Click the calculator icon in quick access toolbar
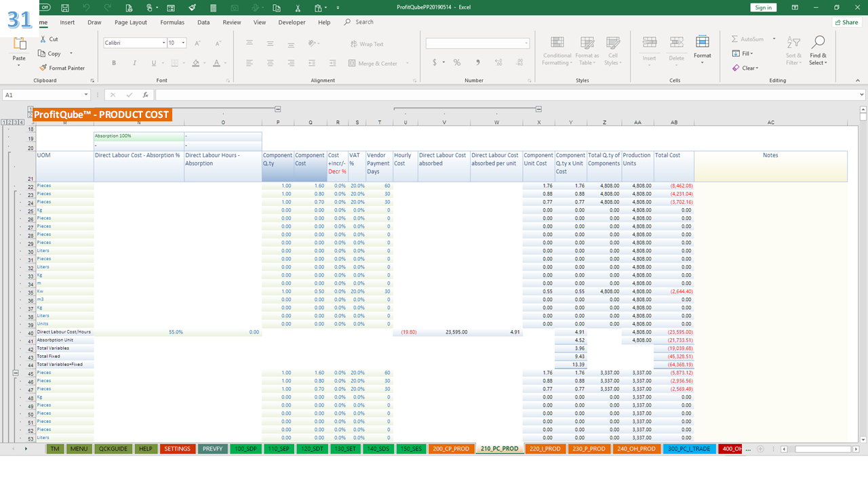Screen dimensions: 868x488 click(x=214, y=7)
